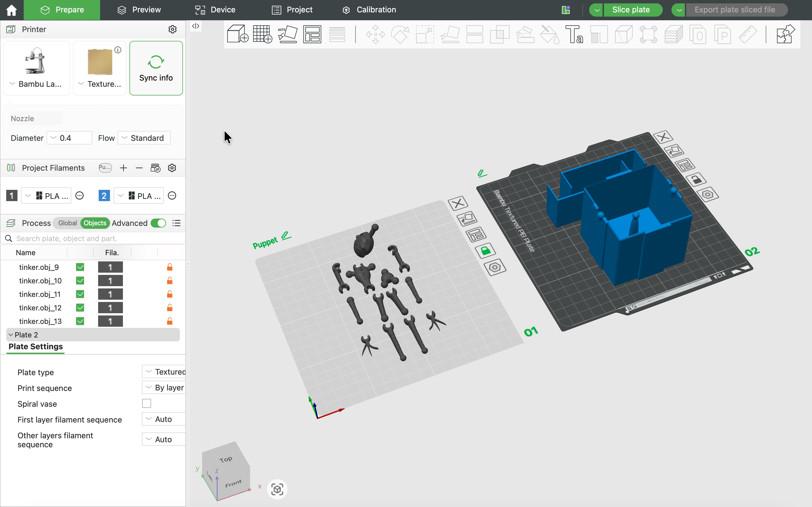This screenshot has height=507, width=812.
Task: Add a new plate with grid icon
Action: pyautogui.click(x=262, y=34)
